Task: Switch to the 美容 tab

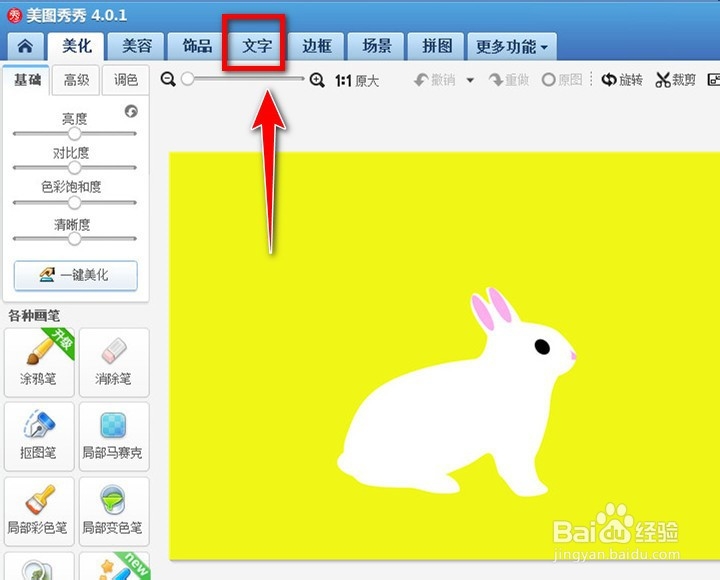Action: click(x=136, y=46)
